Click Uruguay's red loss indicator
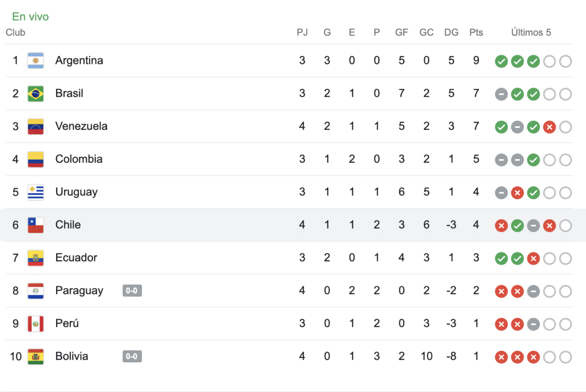 pos(517,192)
